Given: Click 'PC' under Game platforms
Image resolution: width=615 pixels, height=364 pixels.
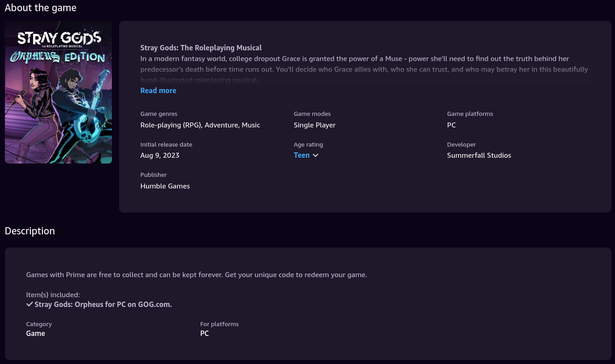Looking at the screenshot, I should [451, 125].
